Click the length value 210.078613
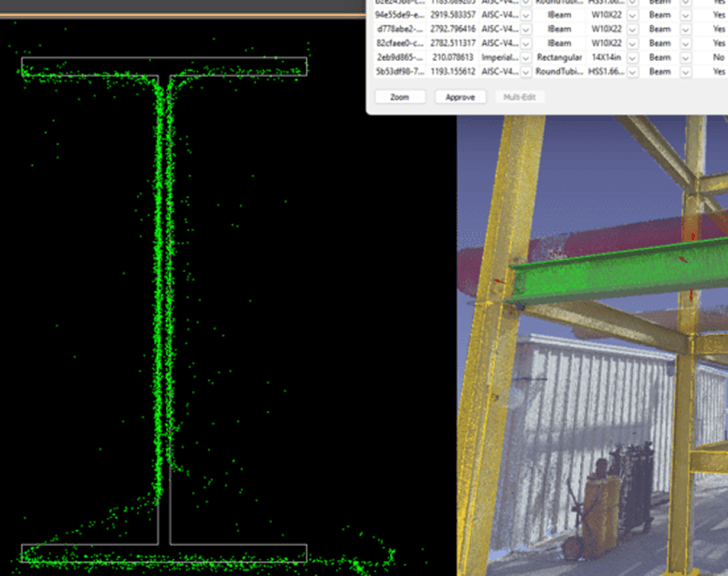728x576 pixels. 453,57
